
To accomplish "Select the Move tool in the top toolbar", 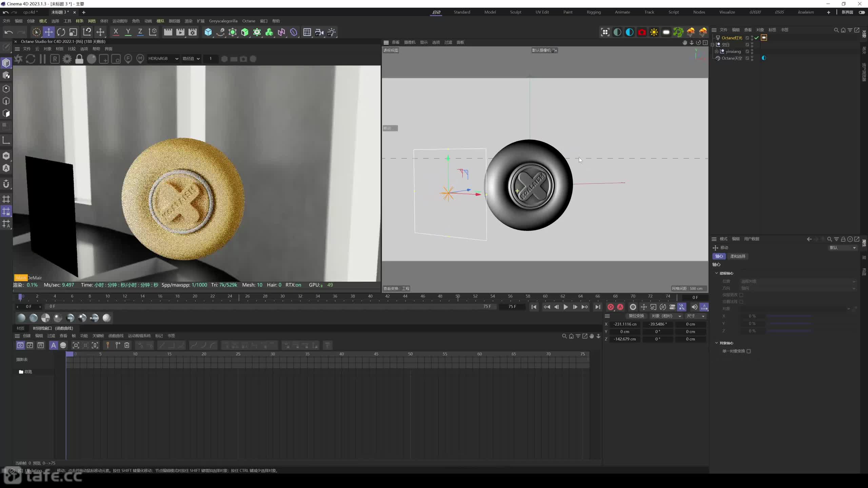I will coord(48,32).
